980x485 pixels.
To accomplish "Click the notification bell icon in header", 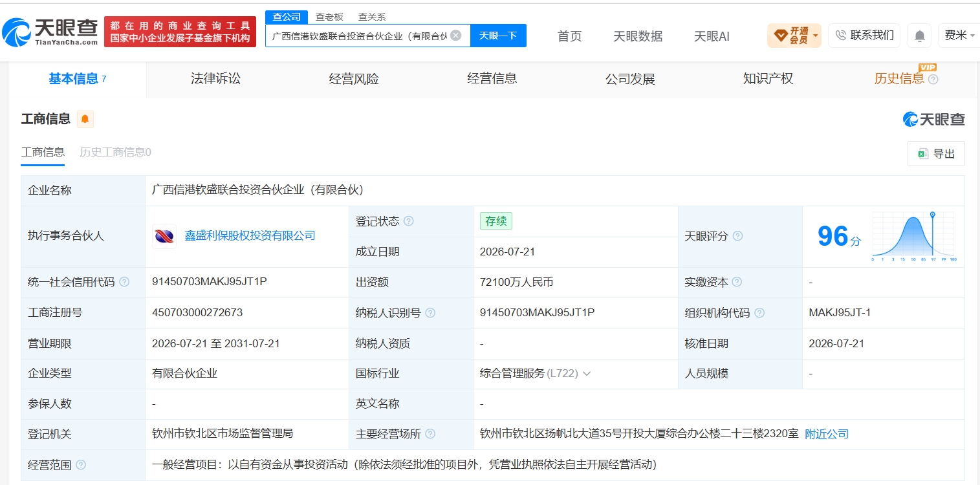I will (x=919, y=36).
